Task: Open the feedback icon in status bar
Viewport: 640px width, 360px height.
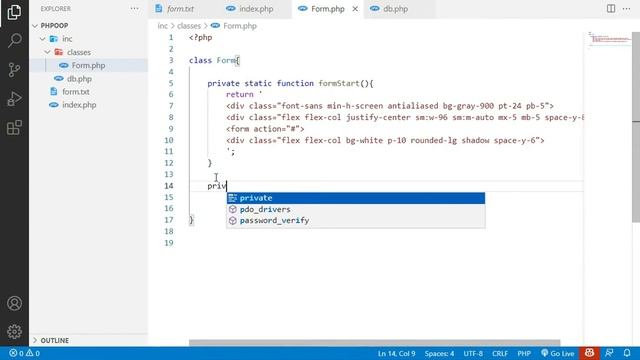Action: tap(609, 353)
